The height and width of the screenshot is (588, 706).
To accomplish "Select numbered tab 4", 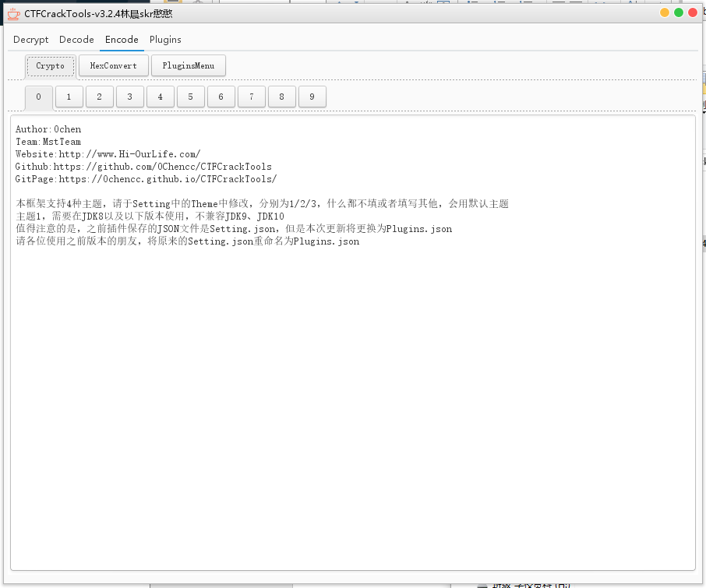I will (161, 97).
